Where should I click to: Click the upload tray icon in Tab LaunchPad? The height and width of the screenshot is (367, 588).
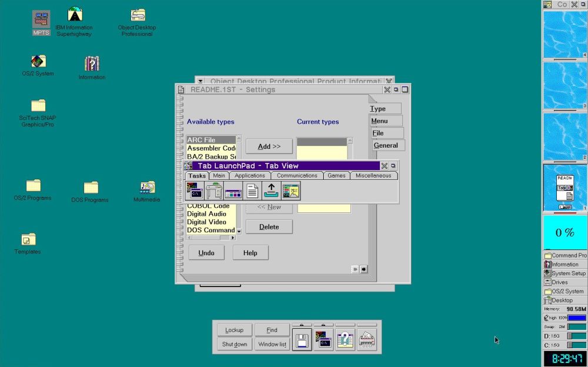271,191
